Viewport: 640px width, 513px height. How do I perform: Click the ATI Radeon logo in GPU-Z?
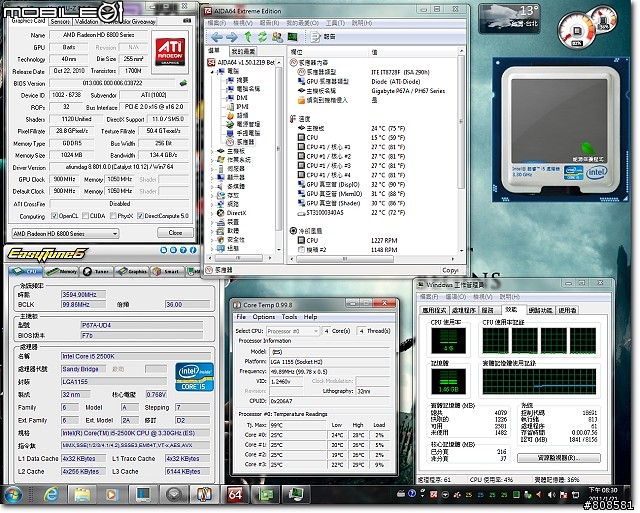[x=170, y=52]
